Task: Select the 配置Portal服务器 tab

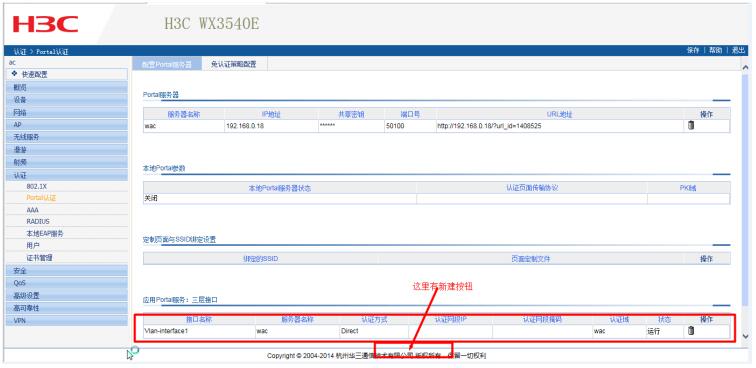Action: tap(167, 64)
